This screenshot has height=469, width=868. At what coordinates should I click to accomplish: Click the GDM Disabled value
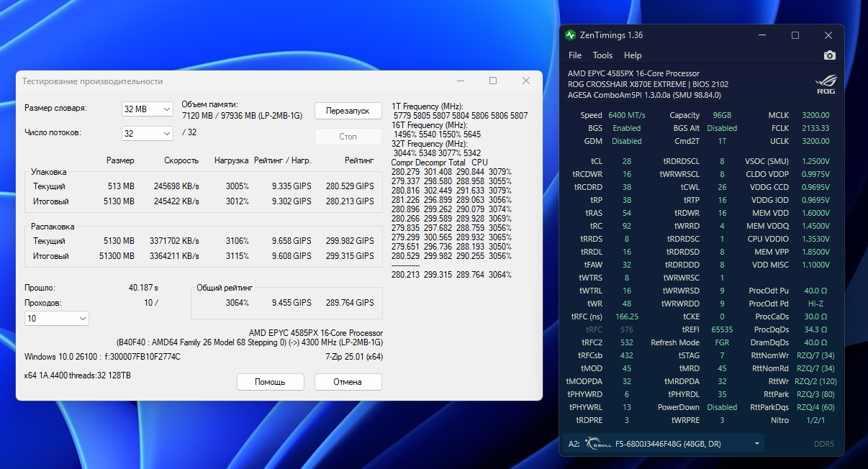pyautogui.click(x=627, y=141)
